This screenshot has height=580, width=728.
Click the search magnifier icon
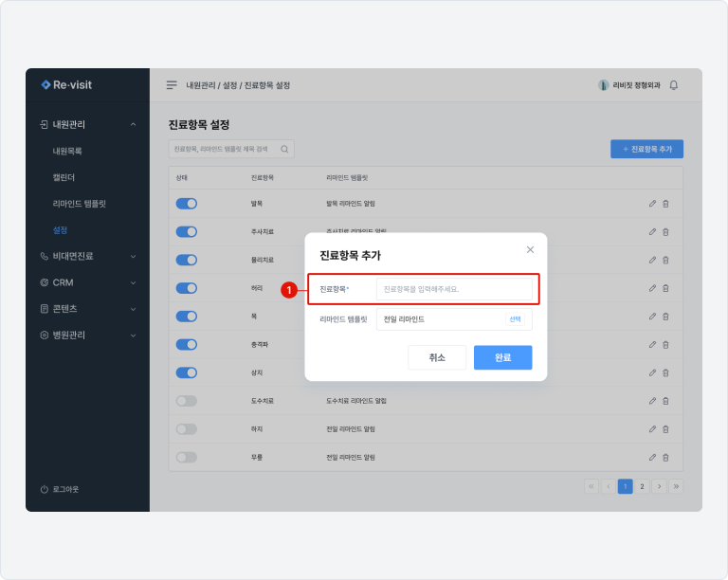pyautogui.click(x=284, y=149)
